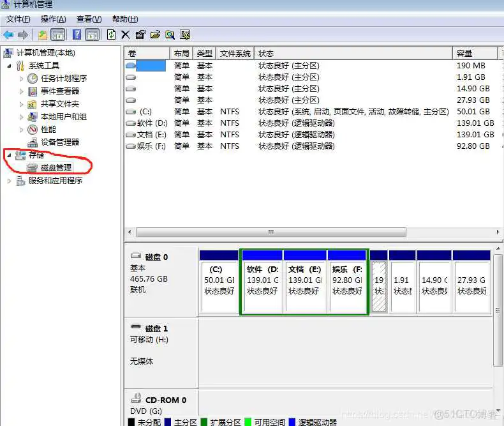Click the Open folder icon in toolbar
This screenshot has height=426, width=504.
tap(155, 34)
